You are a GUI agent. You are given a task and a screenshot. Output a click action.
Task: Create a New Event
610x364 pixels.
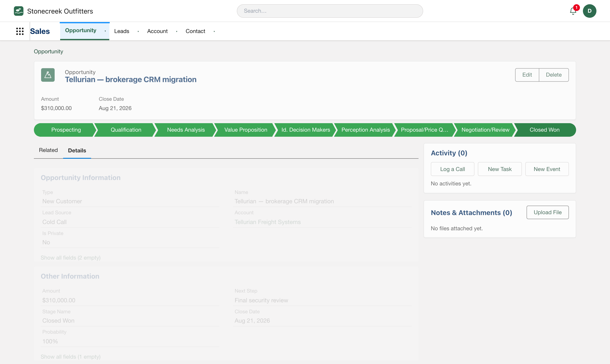[547, 169]
